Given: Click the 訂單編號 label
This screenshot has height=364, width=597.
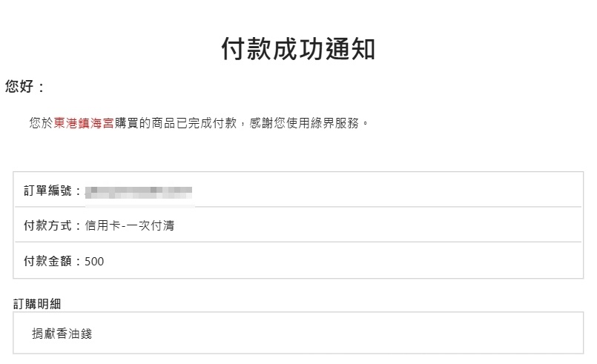Looking at the screenshot, I should pos(47,191).
